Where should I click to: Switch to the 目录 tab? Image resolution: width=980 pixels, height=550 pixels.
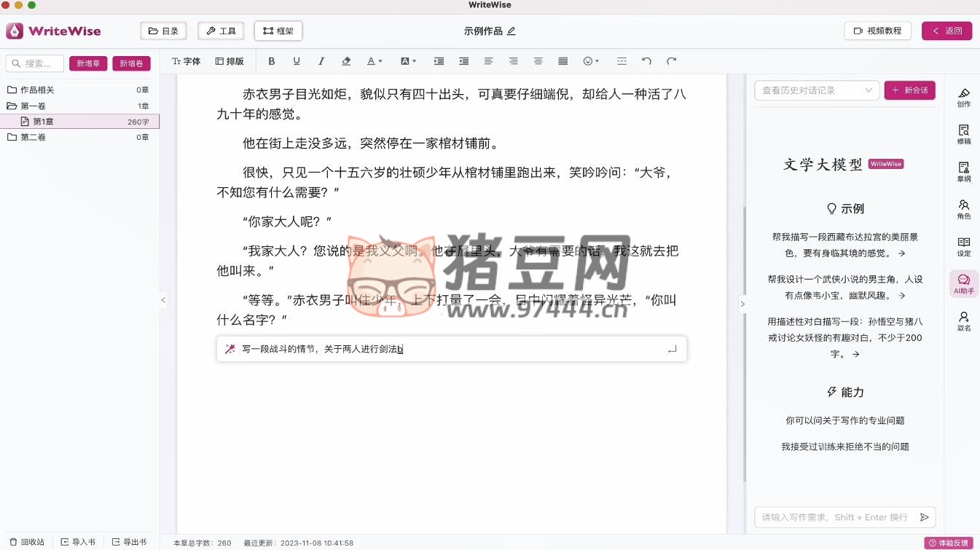pyautogui.click(x=163, y=31)
